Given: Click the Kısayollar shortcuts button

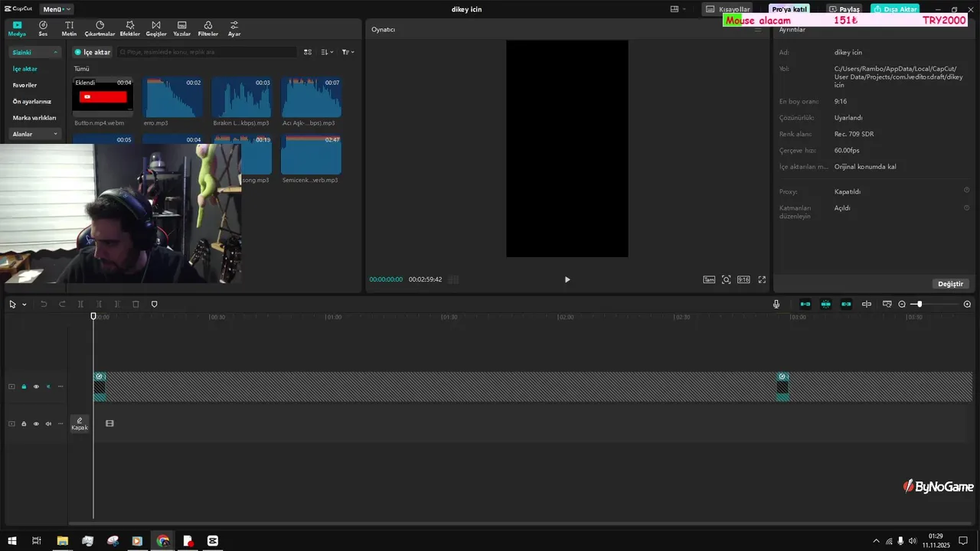Looking at the screenshot, I should pos(728,9).
